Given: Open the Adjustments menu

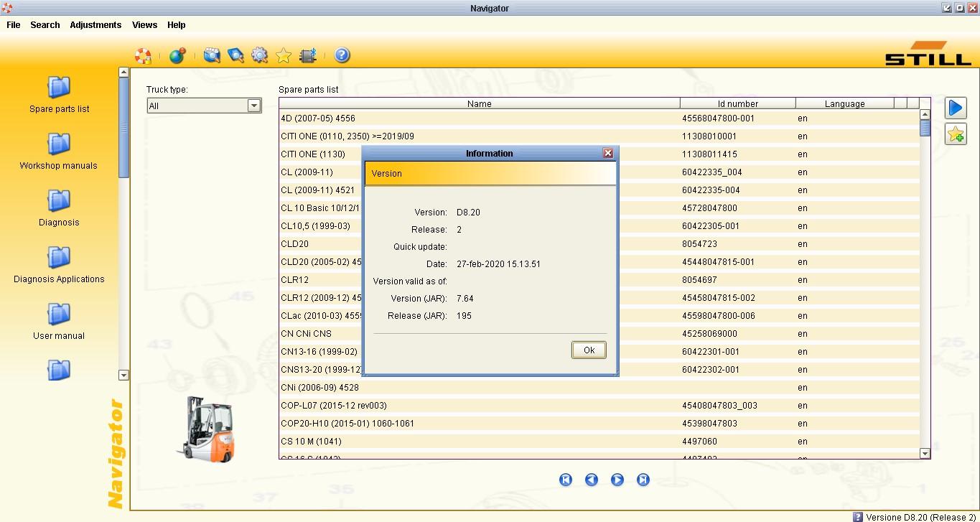Looking at the screenshot, I should pos(95,24).
